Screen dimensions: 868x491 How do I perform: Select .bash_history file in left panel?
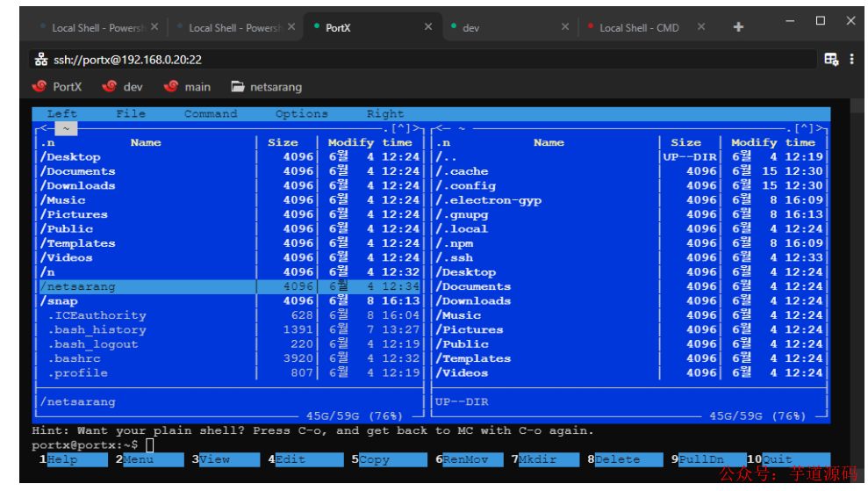click(230, 329)
